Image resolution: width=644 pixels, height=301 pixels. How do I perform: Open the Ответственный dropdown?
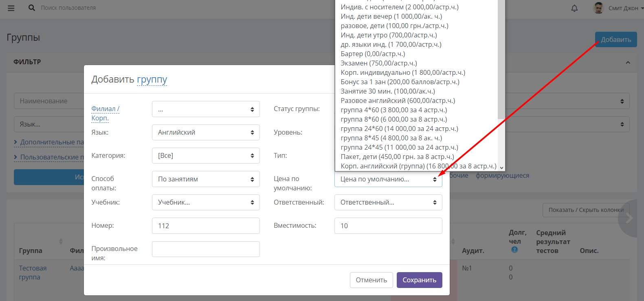tap(388, 202)
